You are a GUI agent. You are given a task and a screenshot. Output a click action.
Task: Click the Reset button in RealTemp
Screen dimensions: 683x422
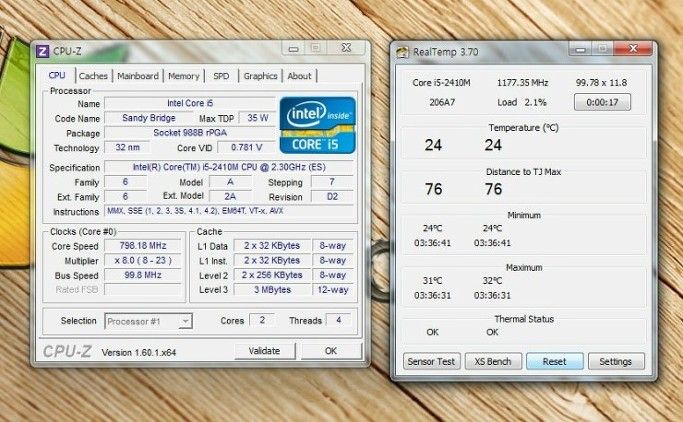point(555,361)
